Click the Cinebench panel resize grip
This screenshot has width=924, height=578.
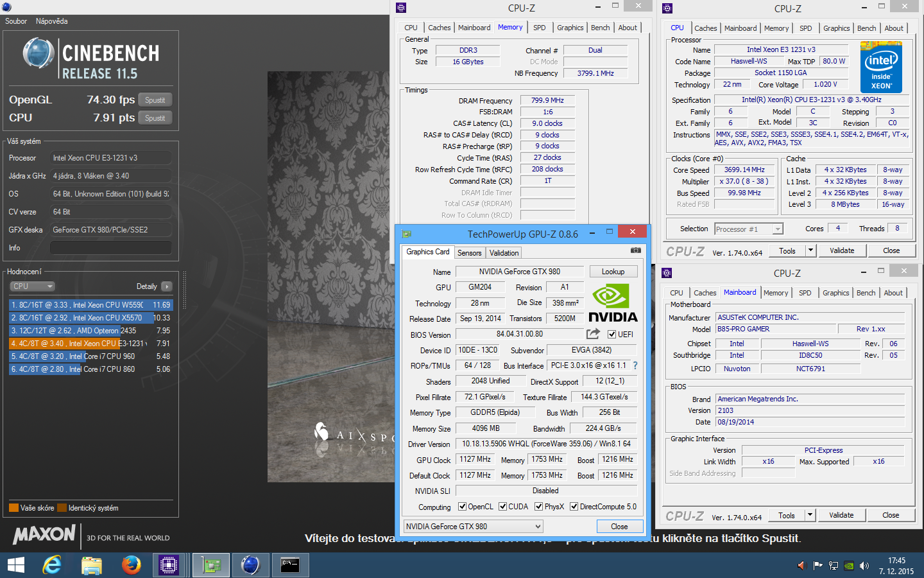[185, 290]
